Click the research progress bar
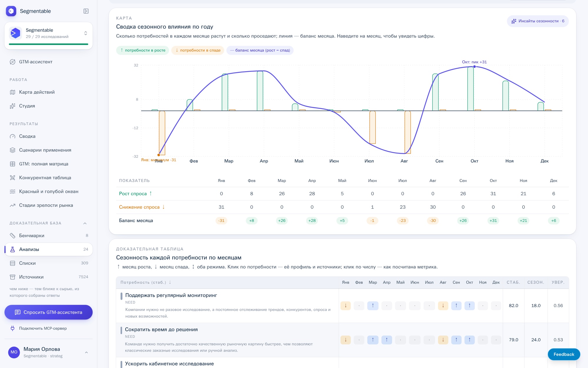 (x=49, y=44)
